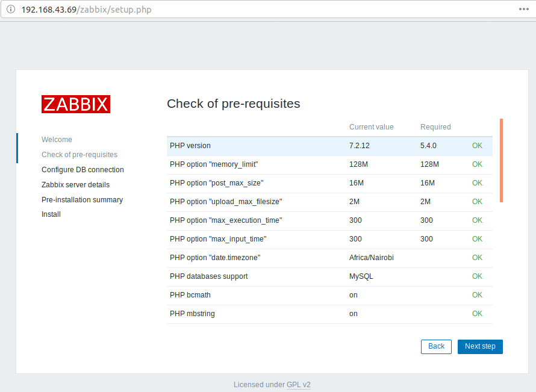Screen dimensions: 536x392
Task: Click the Current value column header
Action: (371, 127)
